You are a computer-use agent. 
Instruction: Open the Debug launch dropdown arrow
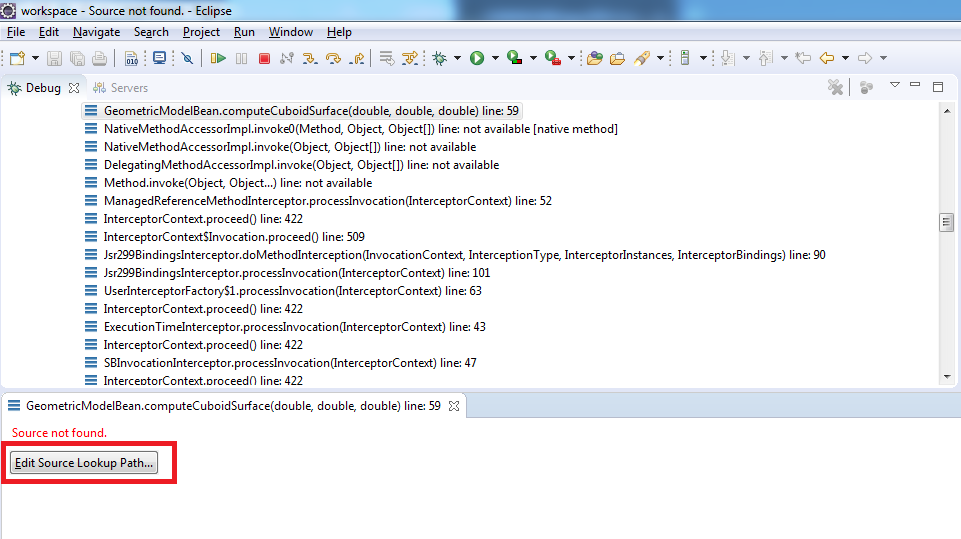[457, 58]
